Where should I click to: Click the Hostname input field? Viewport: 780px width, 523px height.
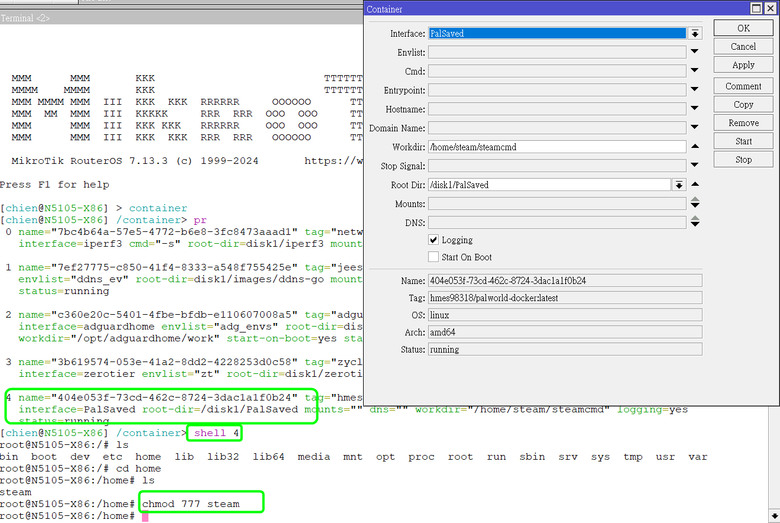click(x=557, y=109)
